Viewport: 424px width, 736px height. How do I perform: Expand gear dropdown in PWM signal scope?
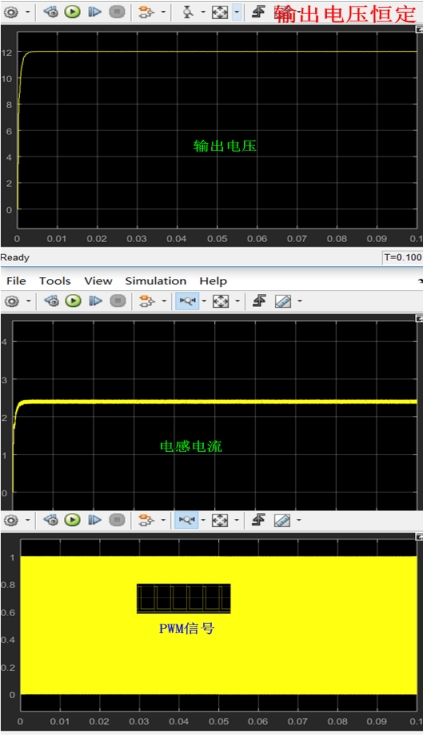pos(28,520)
